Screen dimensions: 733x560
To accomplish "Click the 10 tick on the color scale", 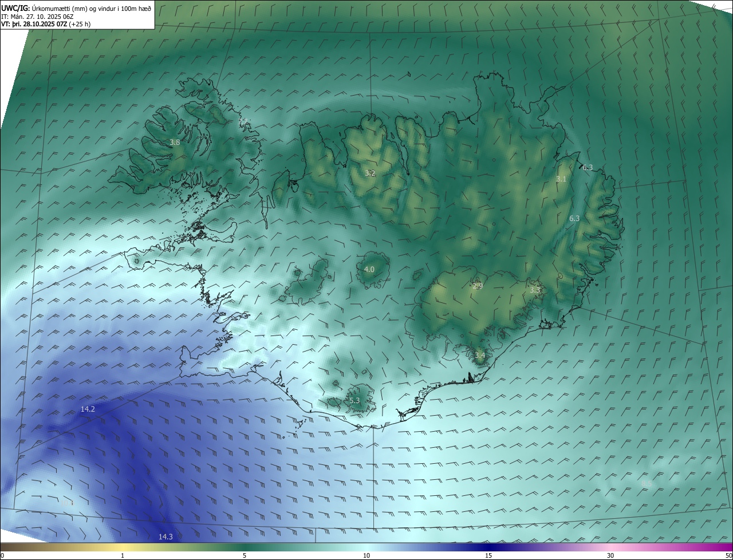I will coord(366,555).
